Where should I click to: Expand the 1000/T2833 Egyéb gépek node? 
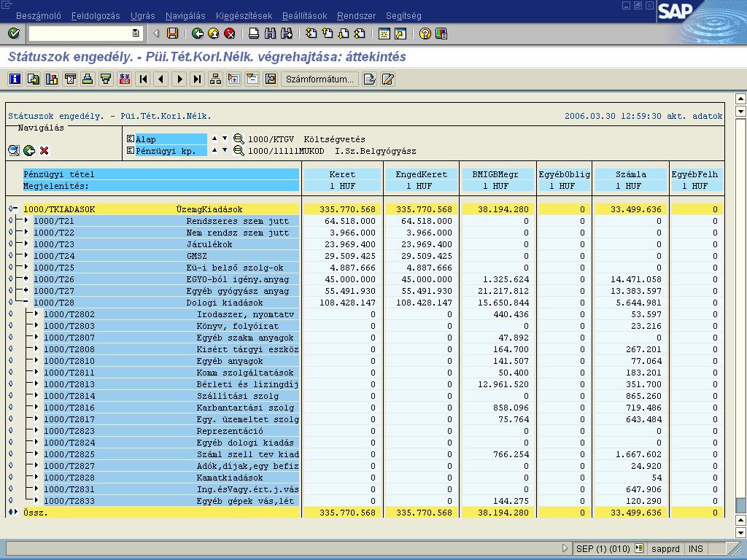(x=36, y=500)
